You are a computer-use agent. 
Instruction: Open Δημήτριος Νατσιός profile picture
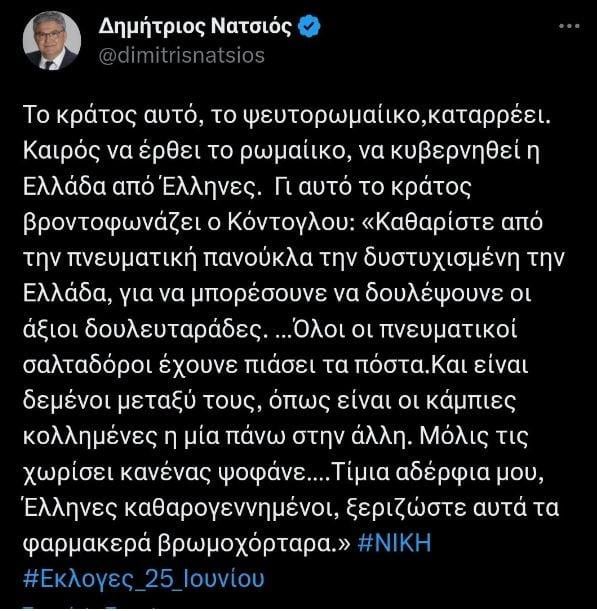pyautogui.click(x=52, y=41)
